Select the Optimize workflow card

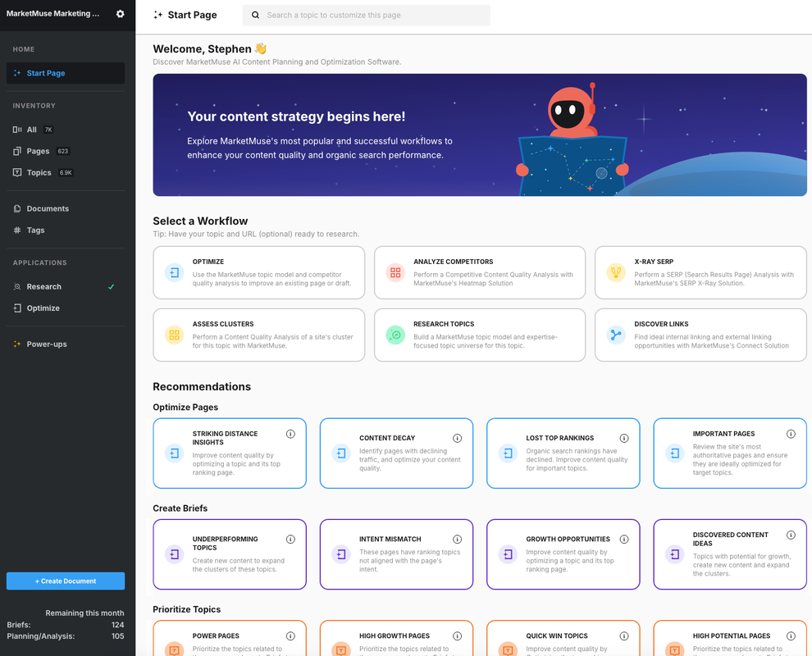259,272
